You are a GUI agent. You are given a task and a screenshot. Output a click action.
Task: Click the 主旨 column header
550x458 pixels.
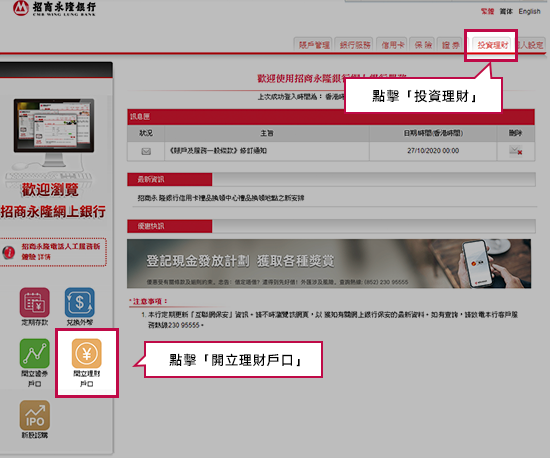[267, 133]
